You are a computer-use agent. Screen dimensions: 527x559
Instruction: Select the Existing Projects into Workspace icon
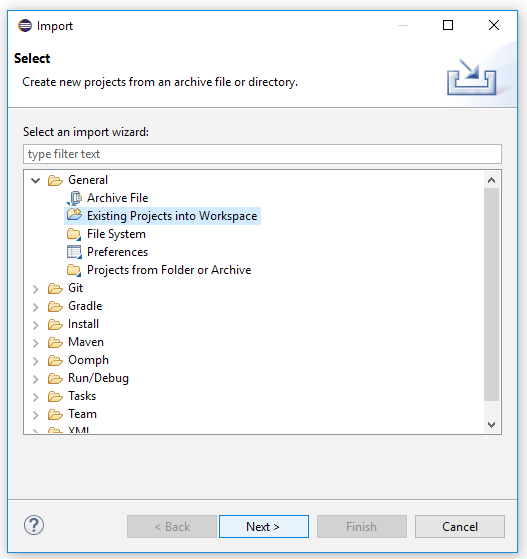[74, 215]
